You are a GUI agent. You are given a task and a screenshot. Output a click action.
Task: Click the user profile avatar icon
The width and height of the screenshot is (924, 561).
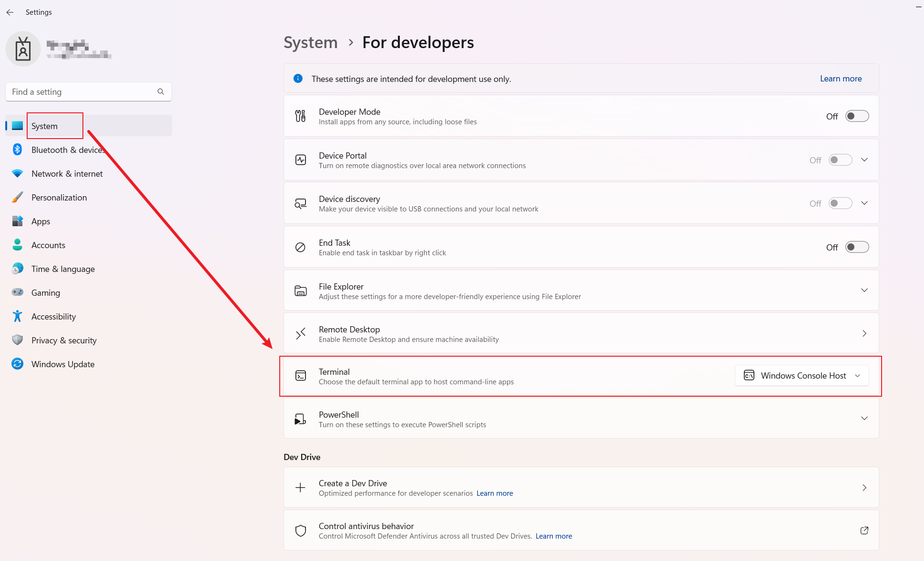(x=23, y=49)
